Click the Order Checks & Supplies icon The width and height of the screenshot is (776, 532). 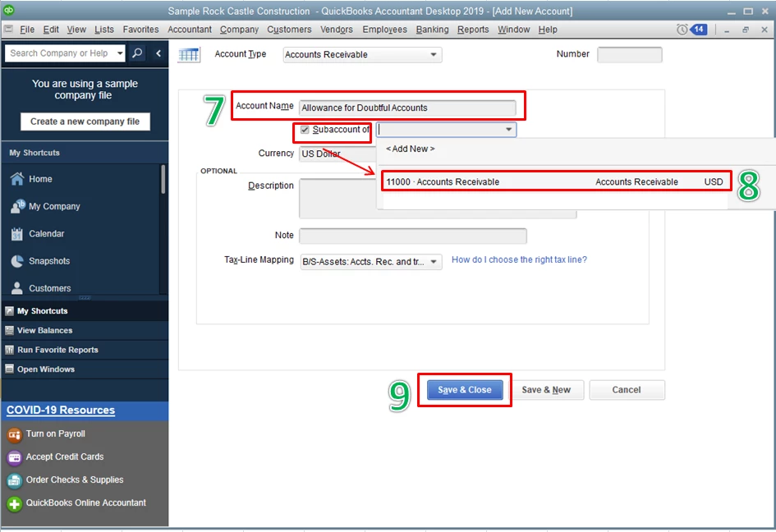click(14, 480)
